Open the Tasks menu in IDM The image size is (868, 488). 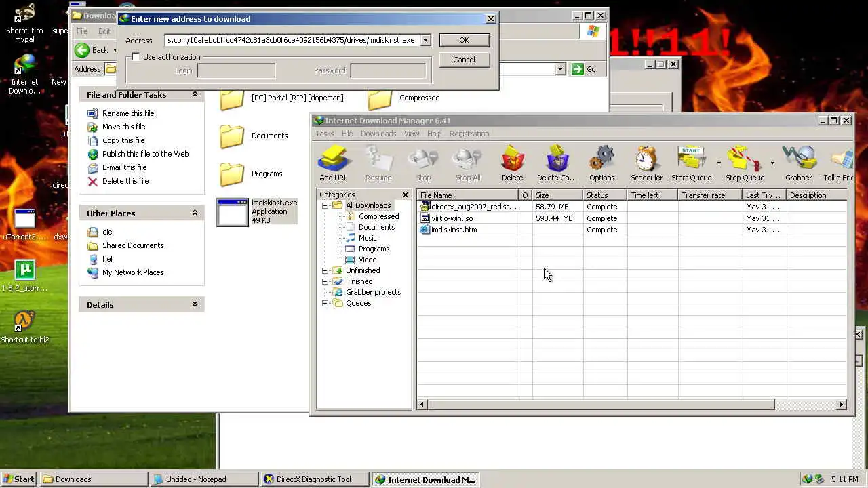pyautogui.click(x=324, y=134)
